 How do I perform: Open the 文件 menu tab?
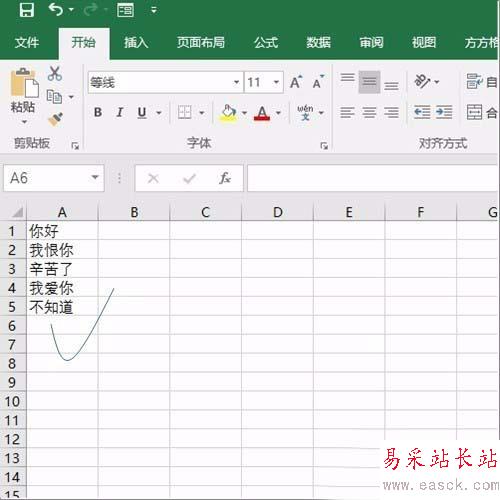coord(27,43)
